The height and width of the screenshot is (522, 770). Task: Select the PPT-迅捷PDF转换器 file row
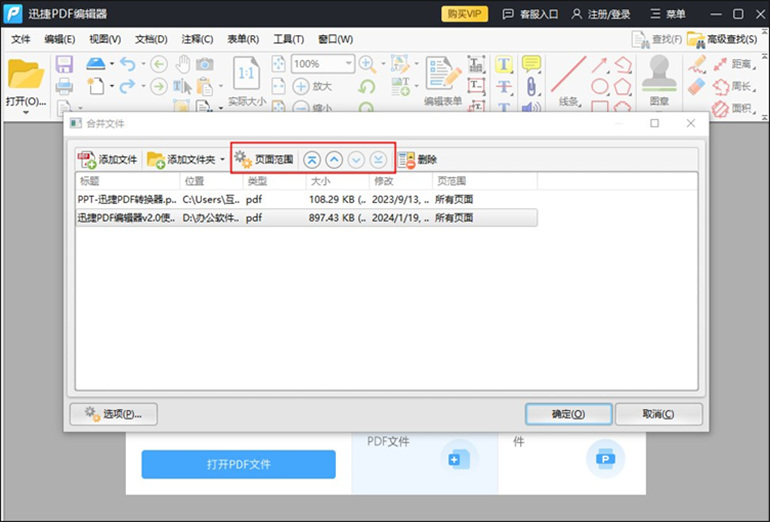point(306,199)
